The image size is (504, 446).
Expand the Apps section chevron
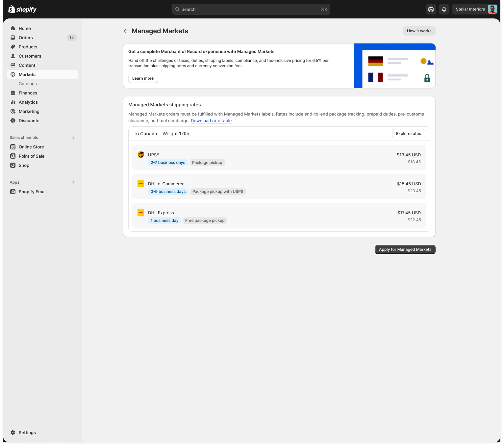[x=73, y=182]
